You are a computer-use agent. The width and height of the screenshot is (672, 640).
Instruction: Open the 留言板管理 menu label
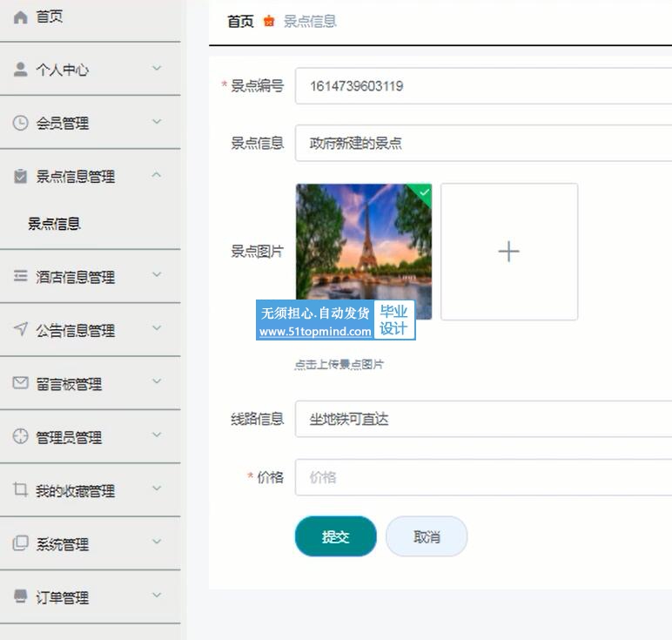[69, 384]
